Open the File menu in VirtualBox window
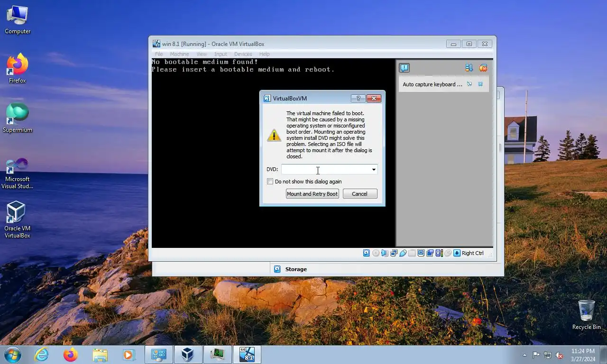607x364 pixels. tap(159, 54)
